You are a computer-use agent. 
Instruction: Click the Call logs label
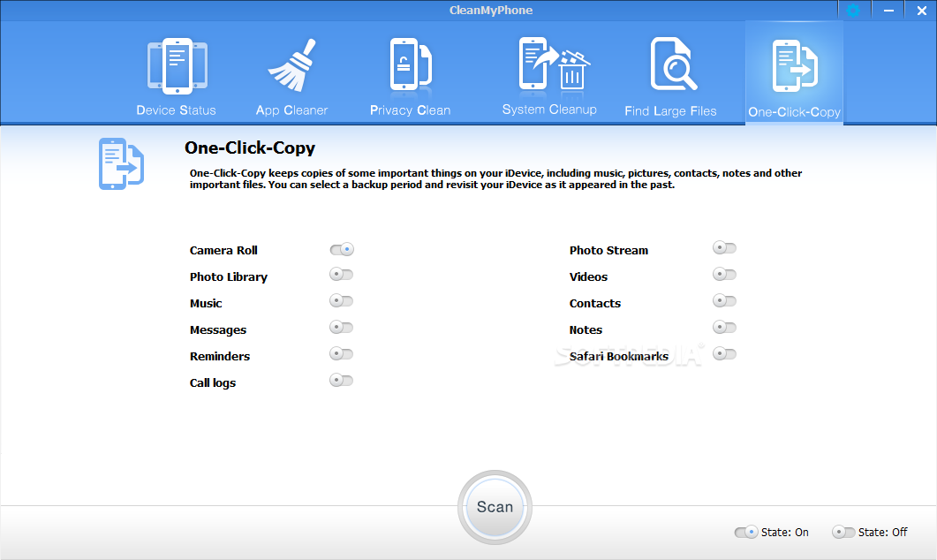(213, 383)
